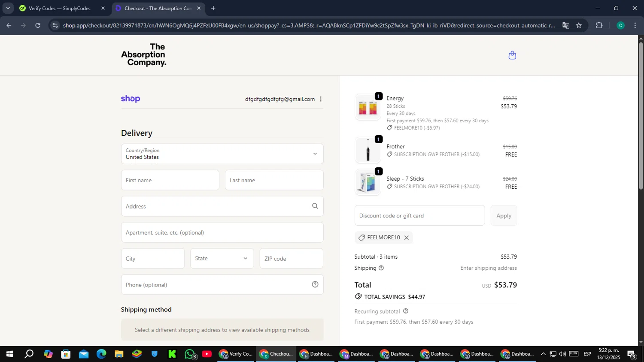Screen dimensions: 644x362
Task: Click the Address input field
Action: (x=222, y=206)
